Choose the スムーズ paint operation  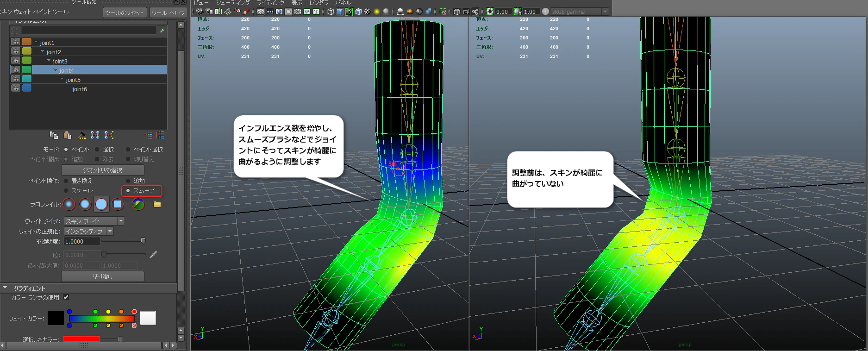point(128,190)
